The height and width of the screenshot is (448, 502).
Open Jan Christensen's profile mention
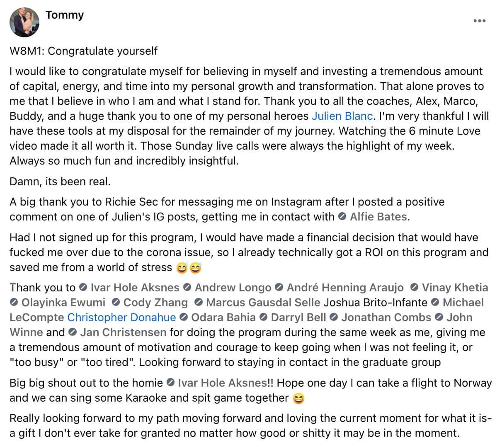click(123, 332)
